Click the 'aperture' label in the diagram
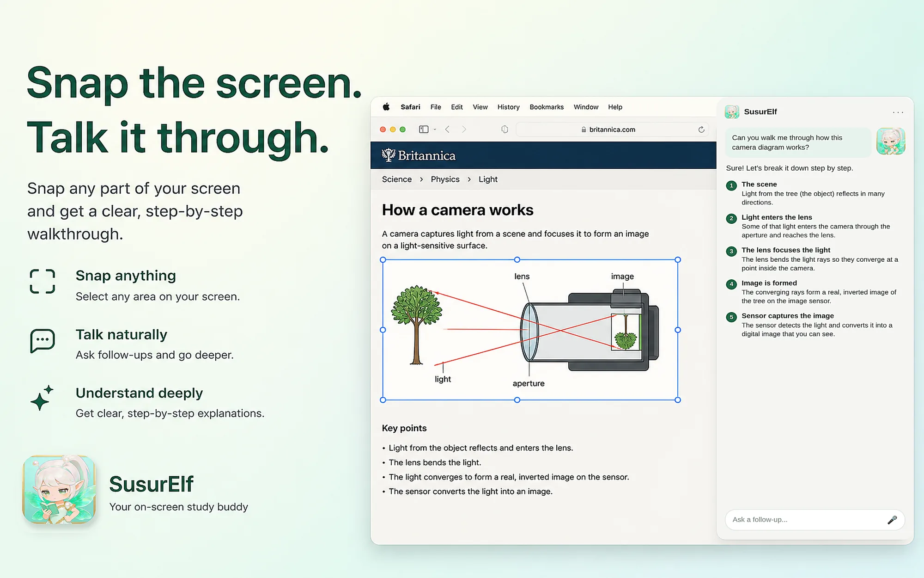924x578 pixels. (x=529, y=384)
